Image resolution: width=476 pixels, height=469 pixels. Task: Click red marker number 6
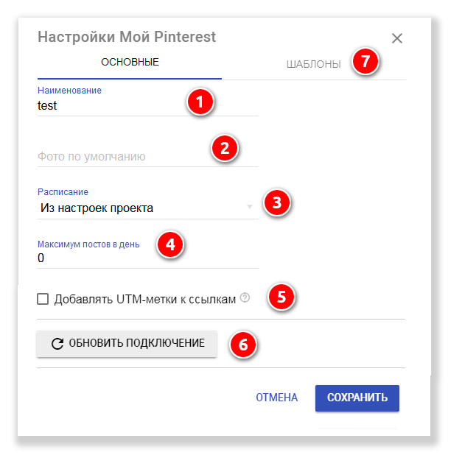[x=242, y=344]
